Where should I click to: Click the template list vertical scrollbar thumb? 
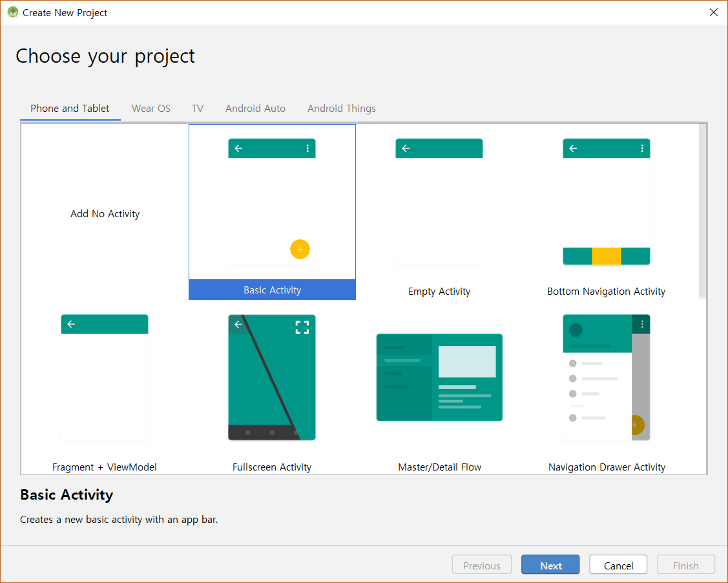click(703, 211)
